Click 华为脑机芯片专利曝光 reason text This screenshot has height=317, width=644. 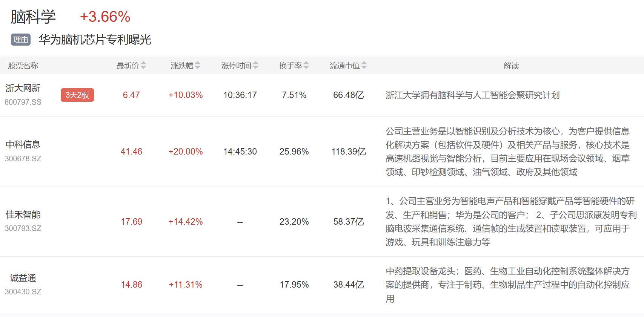tap(95, 40)
